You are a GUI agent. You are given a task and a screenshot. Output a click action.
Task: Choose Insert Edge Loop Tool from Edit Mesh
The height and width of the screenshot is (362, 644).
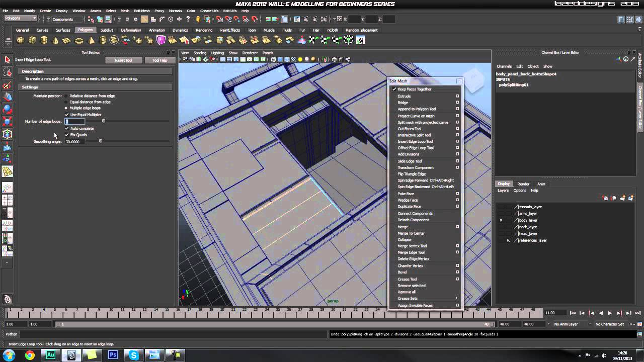point(415,141)
